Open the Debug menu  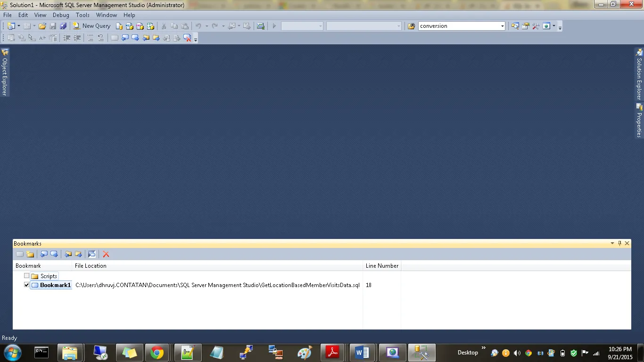pos(61,15)
